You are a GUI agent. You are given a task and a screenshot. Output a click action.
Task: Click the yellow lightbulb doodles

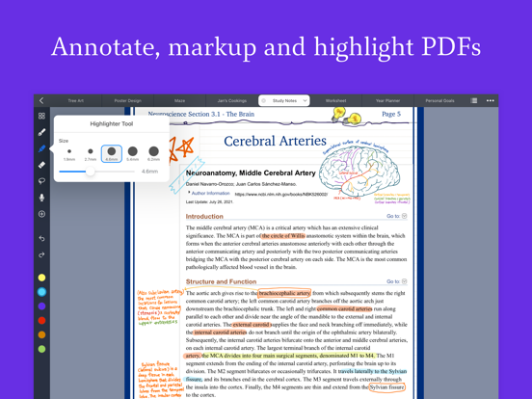[x=347, y=116]
